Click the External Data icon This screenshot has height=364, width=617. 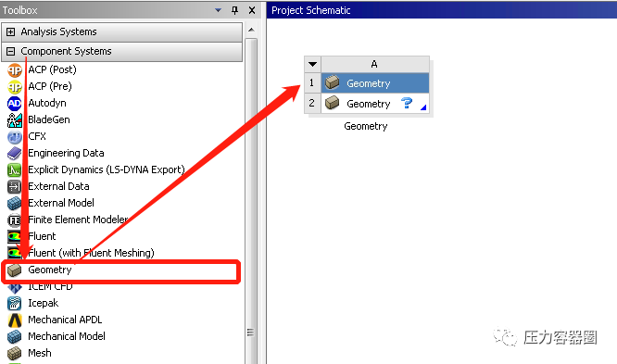tap(15, 186)
